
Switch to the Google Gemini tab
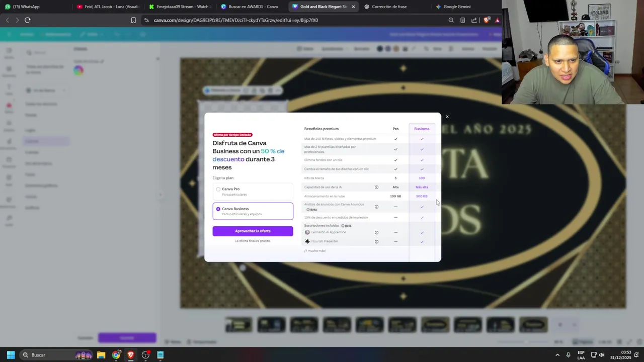click(x=465, y=7)
